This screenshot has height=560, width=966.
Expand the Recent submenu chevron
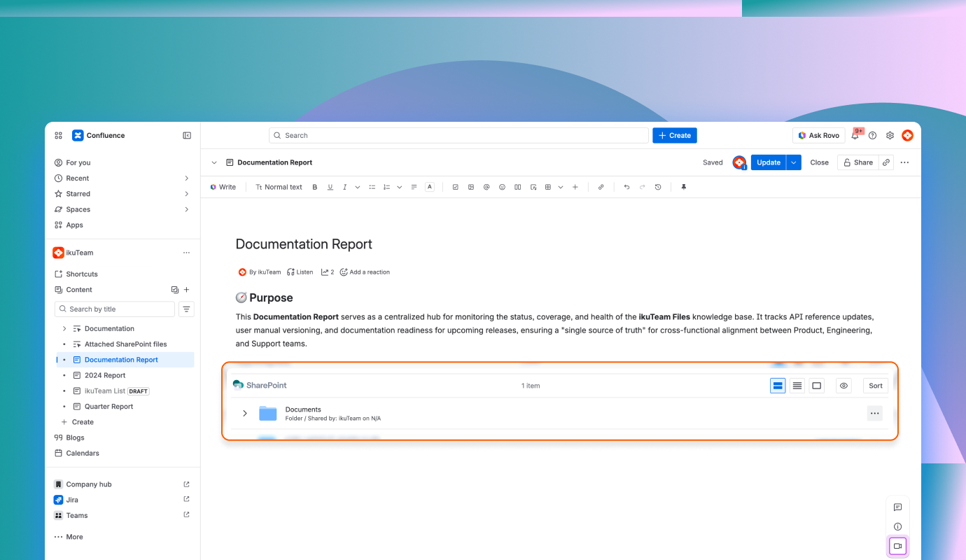point(187,178)
